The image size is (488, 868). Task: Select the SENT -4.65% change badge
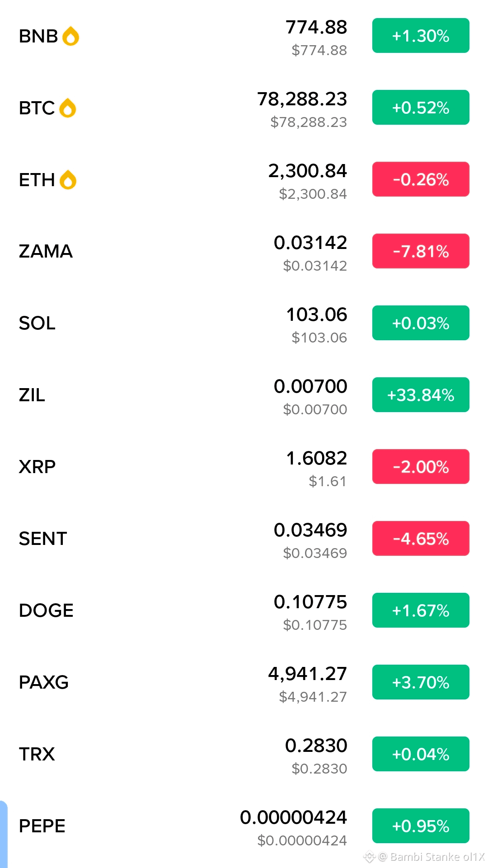(421, 539)
